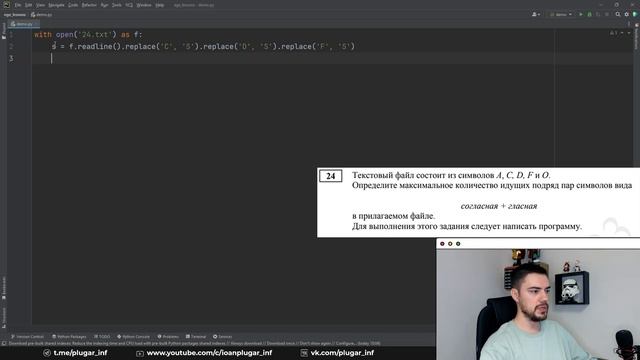Open the Structure tool window on left edge
Viewport: 640px width, 360px height.
4,317
